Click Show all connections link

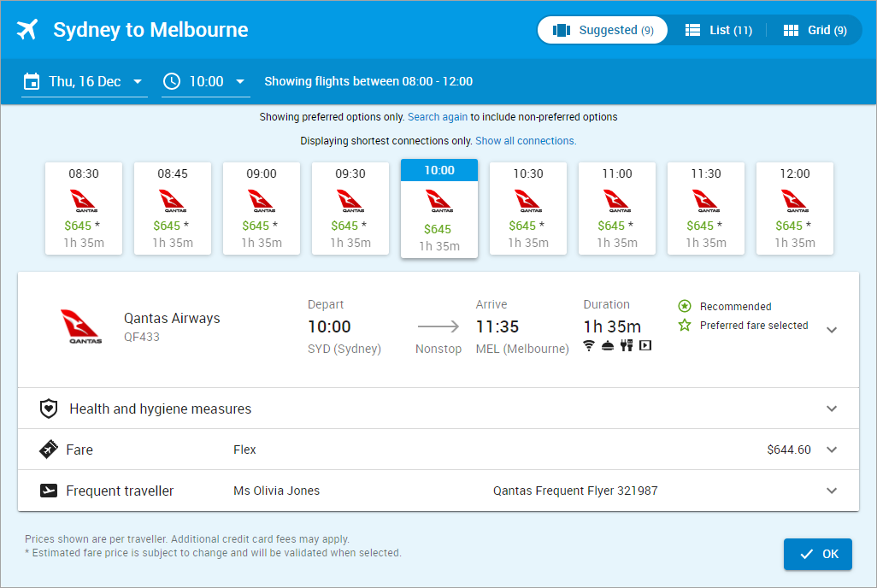(x=526, y=141)
